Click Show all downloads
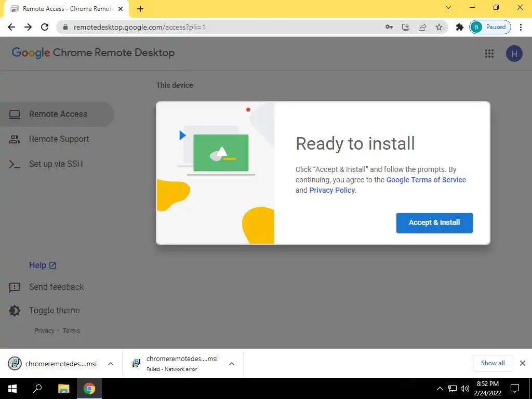 point(493,363)
